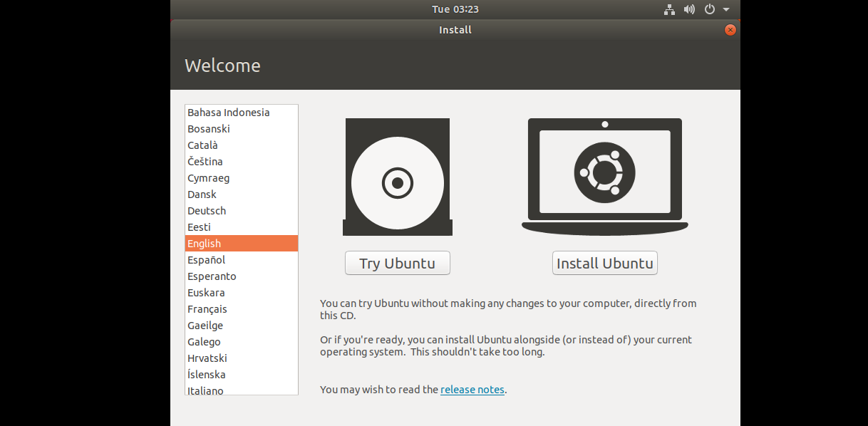Select Čeština language
The image size is (868, 426).
pos(242,162)
